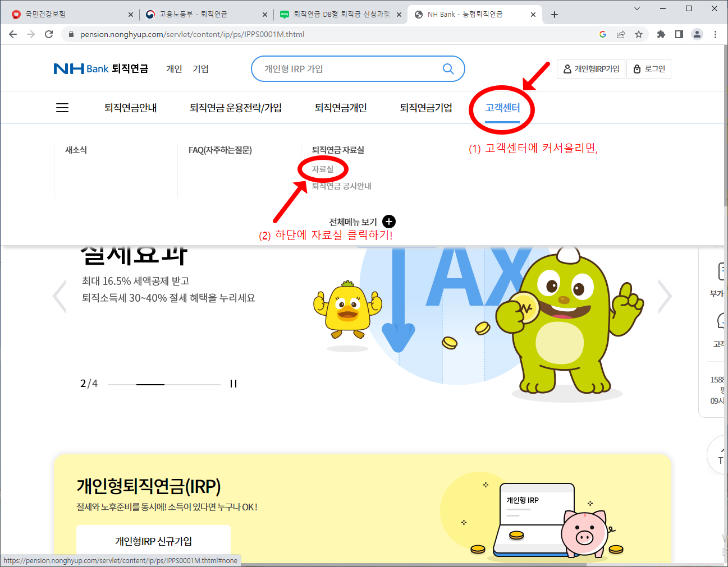Open 퇴직연금 자료실 heading link
The height and width of the screenshot is (567, 728).
[x=338, y=150]
